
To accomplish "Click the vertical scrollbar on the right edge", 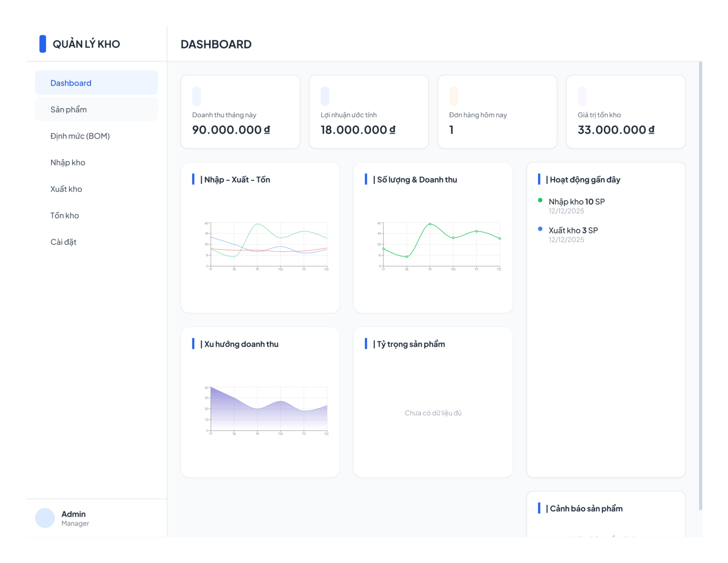I will click(x=701, y=286).
